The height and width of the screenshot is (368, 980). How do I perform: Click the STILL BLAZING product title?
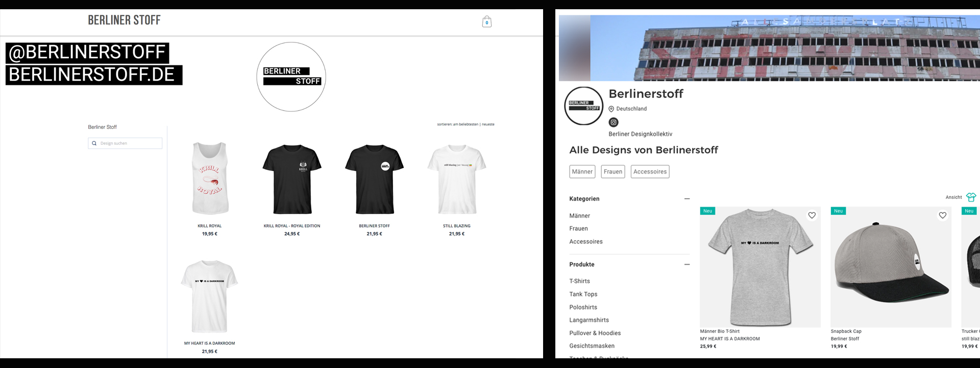(457, 226)
